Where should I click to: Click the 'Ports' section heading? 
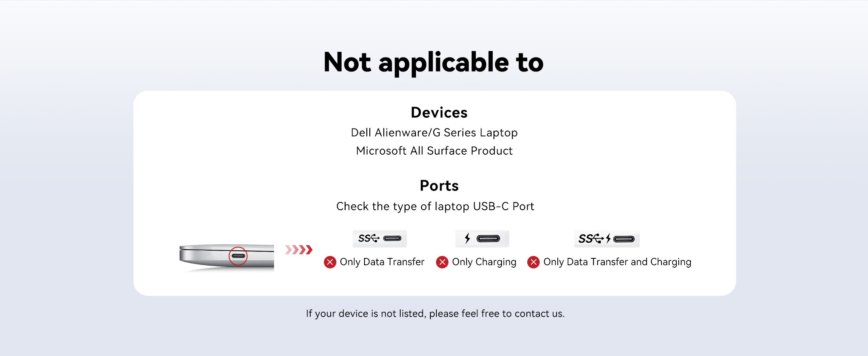439,186
